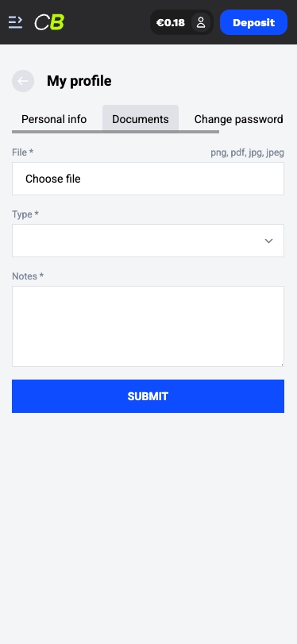The height and width of the screenshot is (644, 297).
Task: Click the CB logo
Action: [49, 22]
